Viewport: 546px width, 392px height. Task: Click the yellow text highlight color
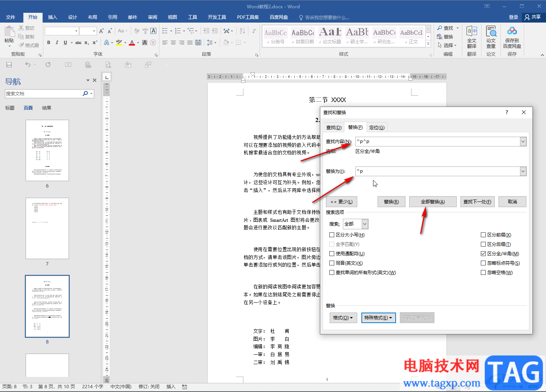119,43
